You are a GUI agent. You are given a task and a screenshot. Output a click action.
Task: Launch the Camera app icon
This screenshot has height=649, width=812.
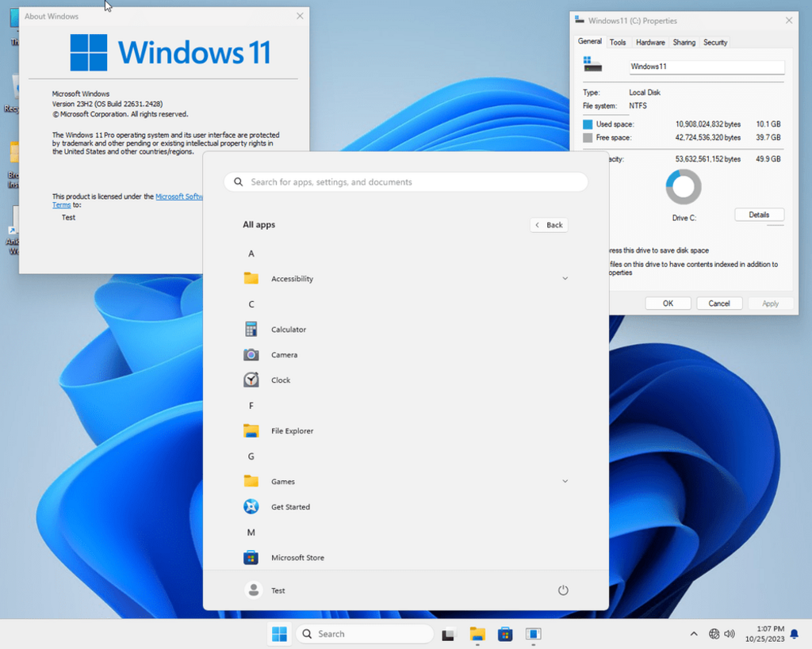(x=251, y=354)
